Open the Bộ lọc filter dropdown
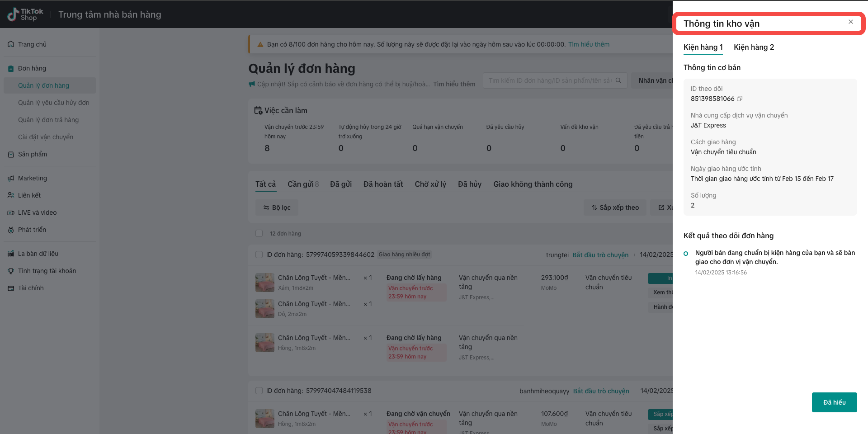Viewport: 868px width, 434px height. point(277,208)
